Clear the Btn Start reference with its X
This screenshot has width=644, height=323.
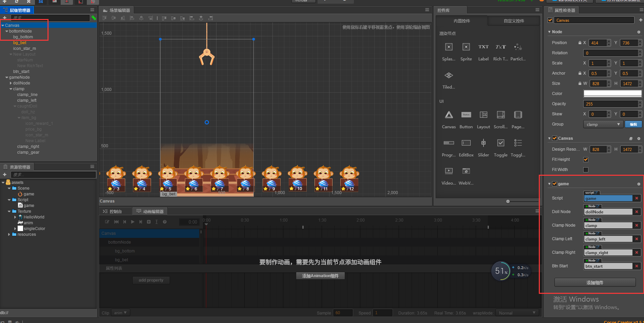point(637,266)
